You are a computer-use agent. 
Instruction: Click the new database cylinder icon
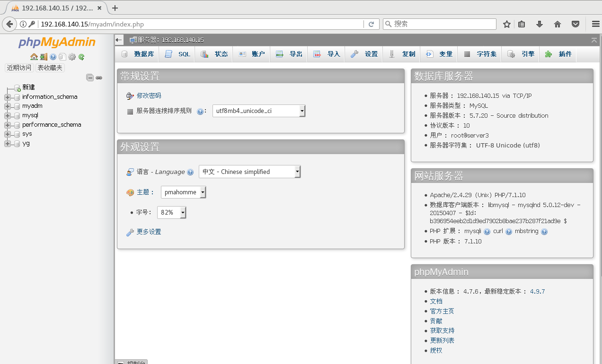pyautogui.click(x=17, y=87)
